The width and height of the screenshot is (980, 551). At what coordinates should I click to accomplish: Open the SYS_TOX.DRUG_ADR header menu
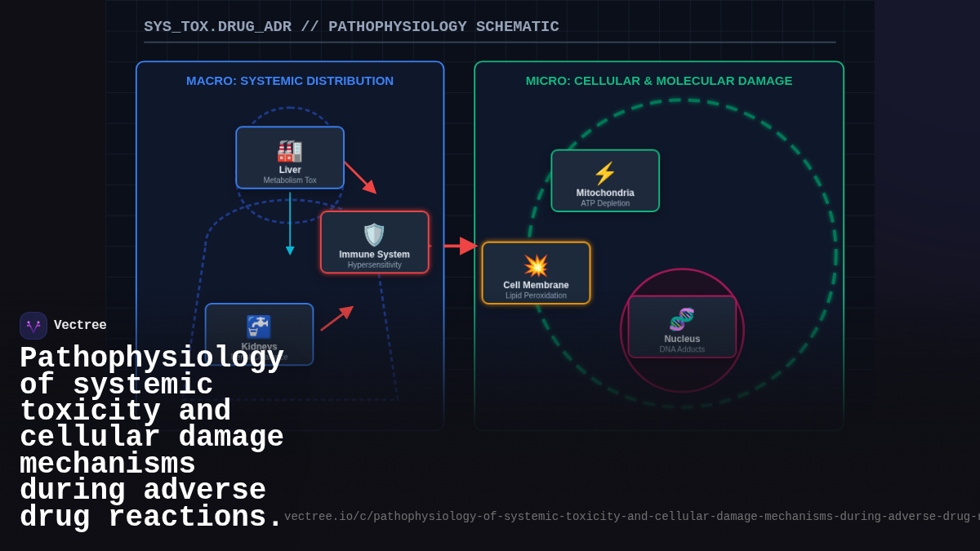[x=217, y=26]
